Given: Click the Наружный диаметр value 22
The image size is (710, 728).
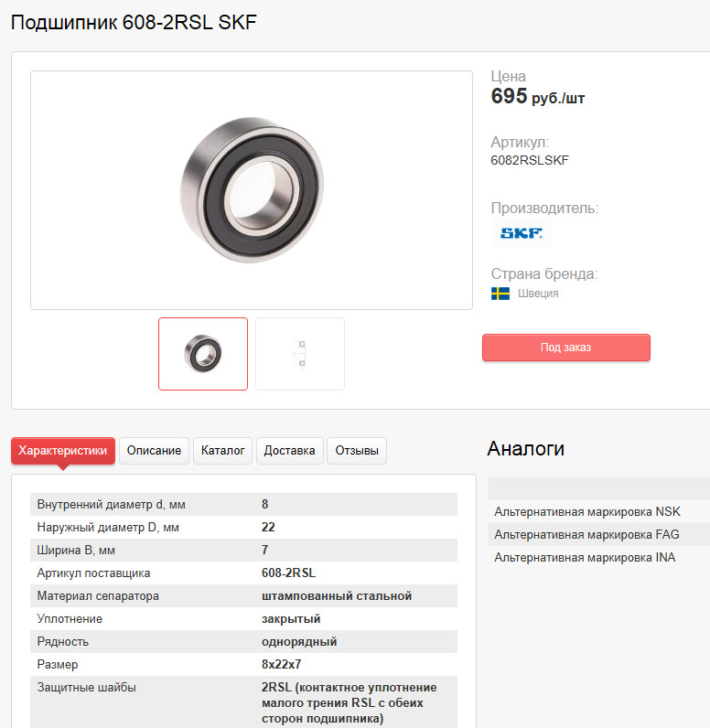Looking at the screenshot, I should point(268,527).
